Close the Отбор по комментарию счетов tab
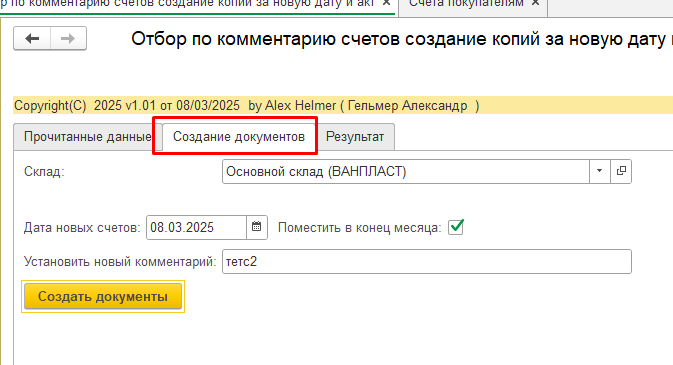673x365 pixels. [386, 3]
